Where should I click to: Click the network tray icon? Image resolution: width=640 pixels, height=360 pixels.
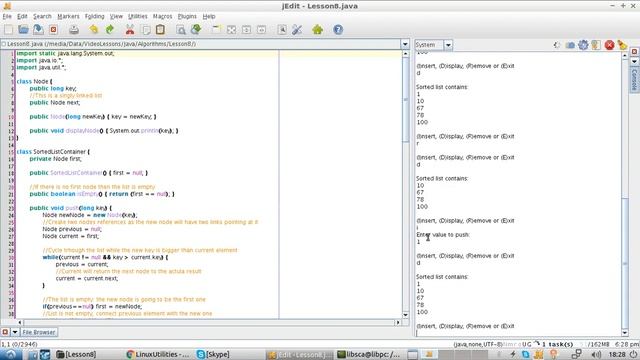click(x=576, y=354)
